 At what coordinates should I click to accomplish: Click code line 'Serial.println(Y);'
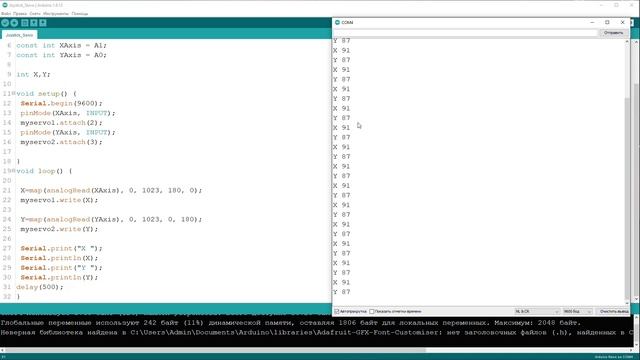point(60,277)
